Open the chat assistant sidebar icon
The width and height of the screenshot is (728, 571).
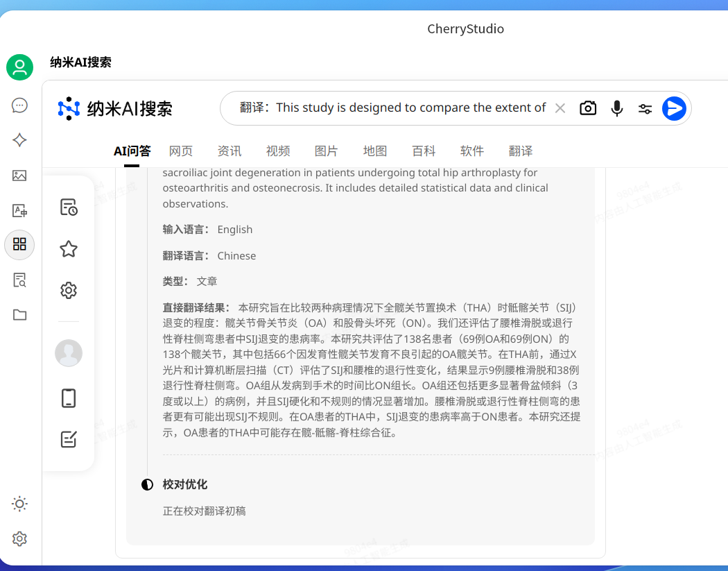coord(19,105)
